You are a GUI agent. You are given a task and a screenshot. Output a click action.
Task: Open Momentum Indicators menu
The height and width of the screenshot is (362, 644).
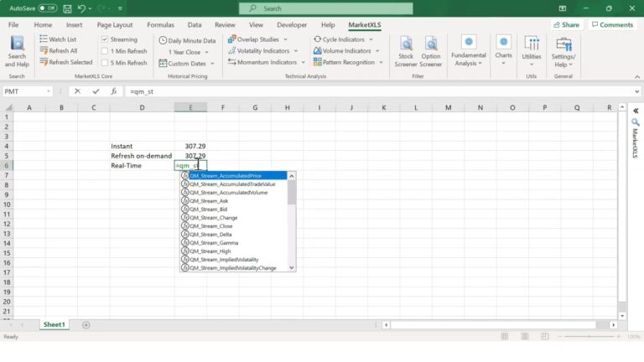(x=267, y=62)
